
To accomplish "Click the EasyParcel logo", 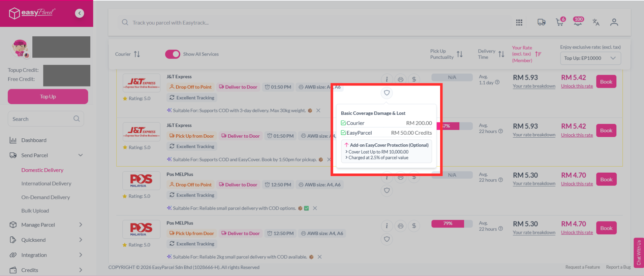I will [32, 13].
